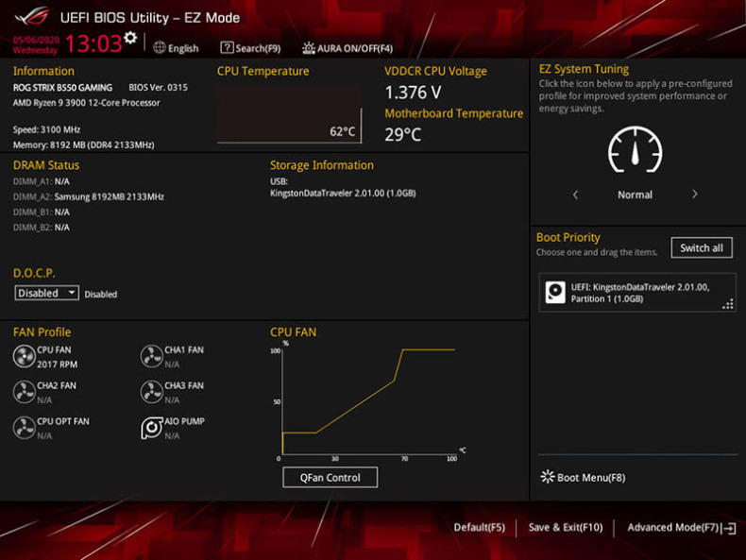Click the CPU OPT FAN icon
This screenshot has width=746, height=560.
[25, 428]
